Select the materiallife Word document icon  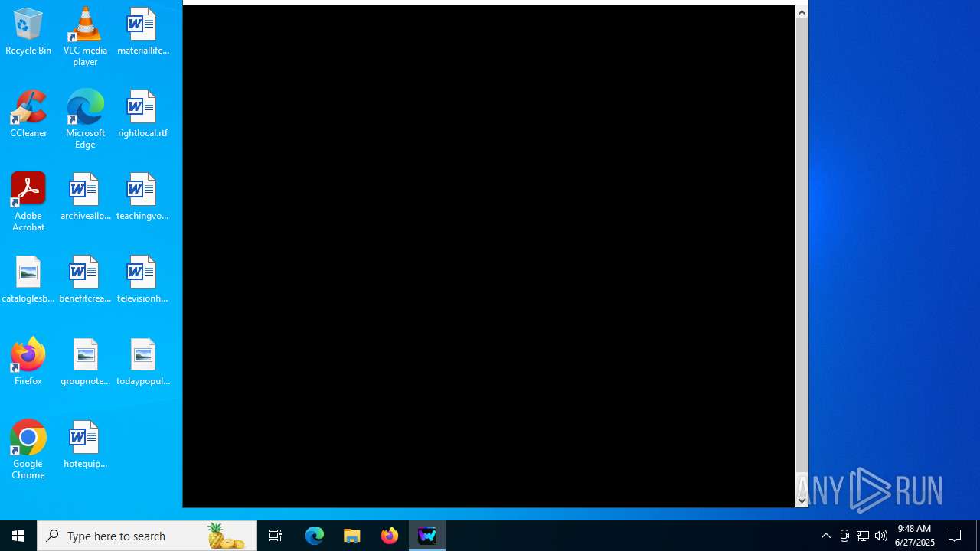tap(142, 32)
